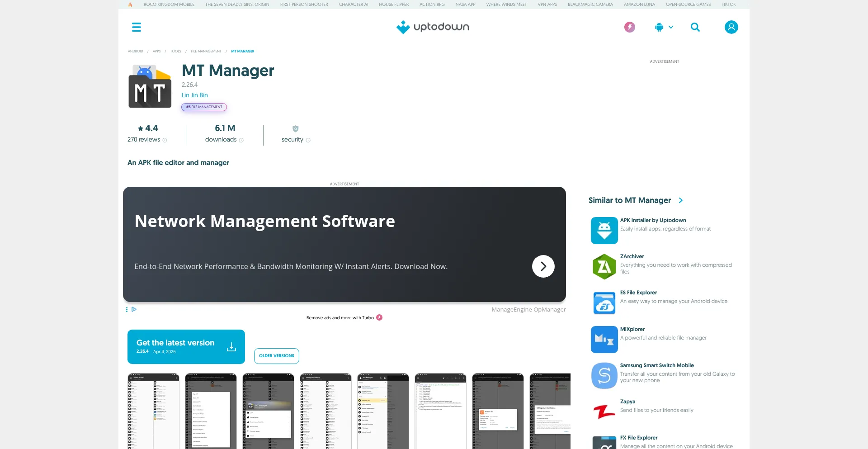Open VPN APPS top link
The width and height of the screenshot is (868, 449).
pyautogui.click(x=547, y=5)
